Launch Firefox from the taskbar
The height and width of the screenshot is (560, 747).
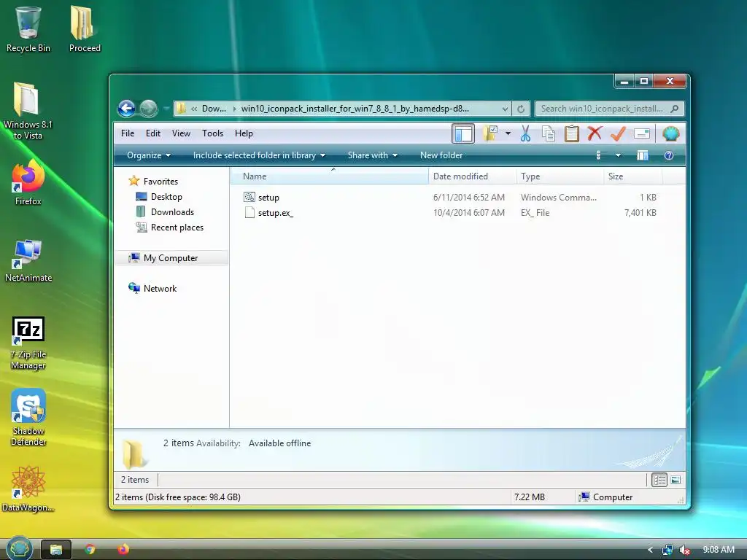[x=123, y=550]
